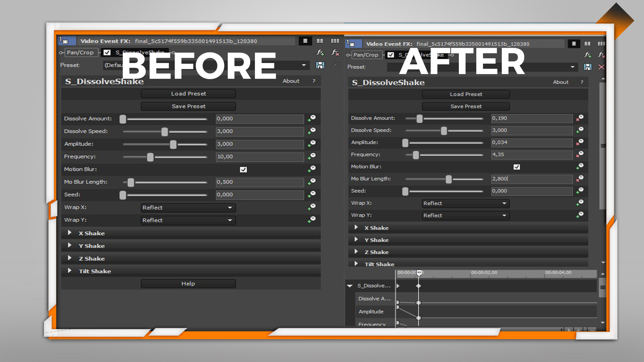Collapse the S_Dissolve keyframe track
This screenshot has height=362, width=644.
coord(350,286)
